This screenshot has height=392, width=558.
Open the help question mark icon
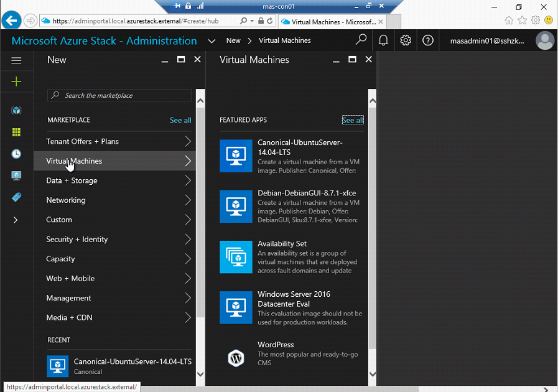click(428, 40)
